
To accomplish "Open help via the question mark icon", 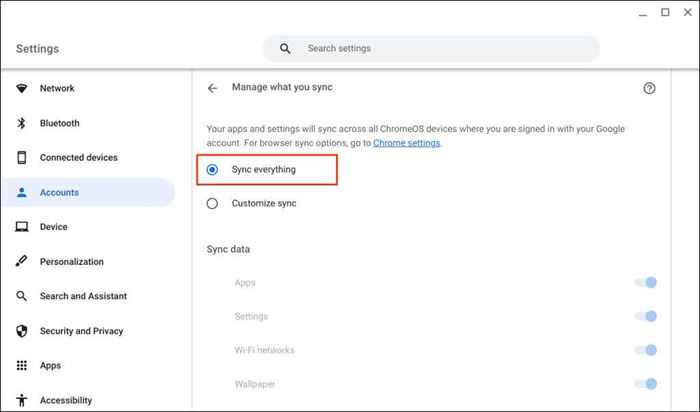I will (649, 88).
